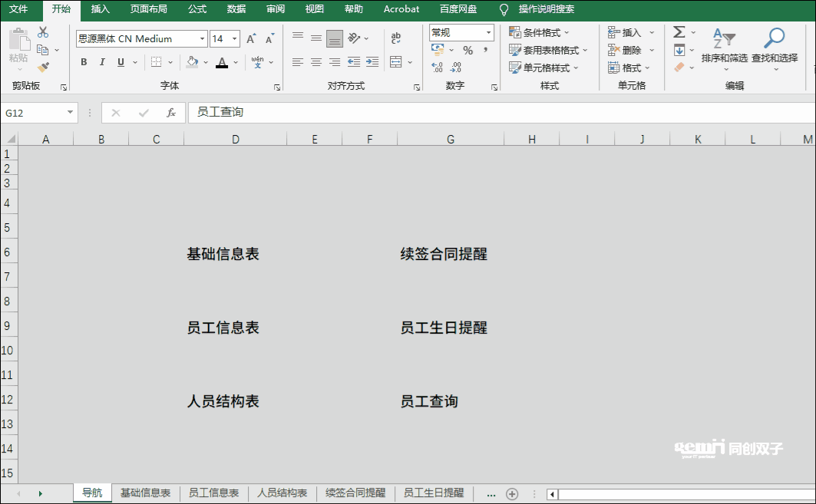
Task: Click the Format Painter brush icon
Action: (43, 68)
